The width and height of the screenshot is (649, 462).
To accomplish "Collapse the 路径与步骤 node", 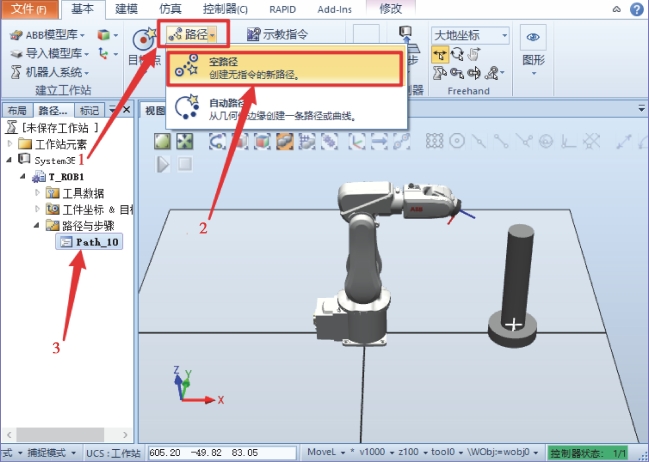I will point(36,225).
